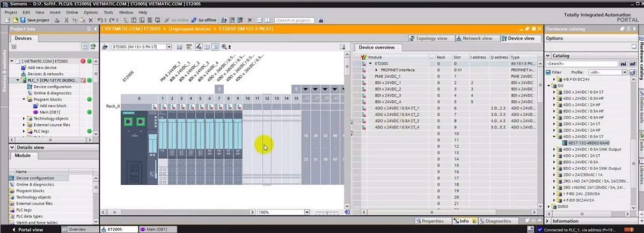The width and height of the screenshot is (644, 233).
Task: Click the profile settings icon beside Profile
Action: tap(632, 72)
